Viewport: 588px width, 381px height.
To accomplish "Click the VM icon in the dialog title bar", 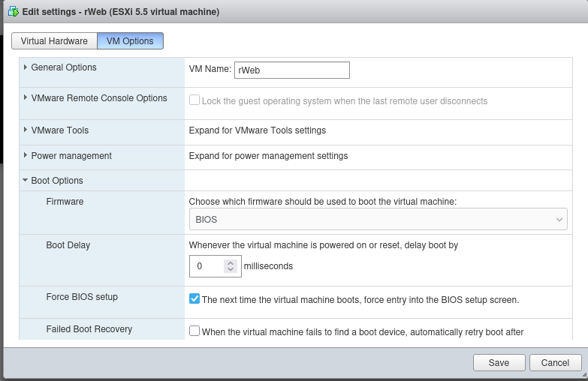I will point(14,11).
